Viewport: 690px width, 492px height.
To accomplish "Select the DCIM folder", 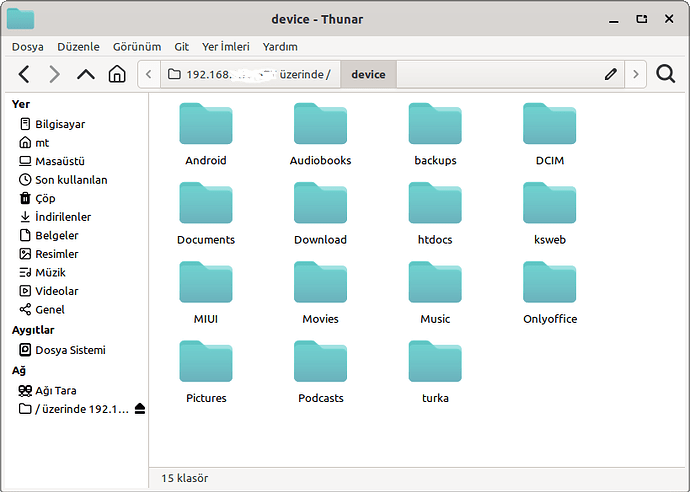I will 549,134.
